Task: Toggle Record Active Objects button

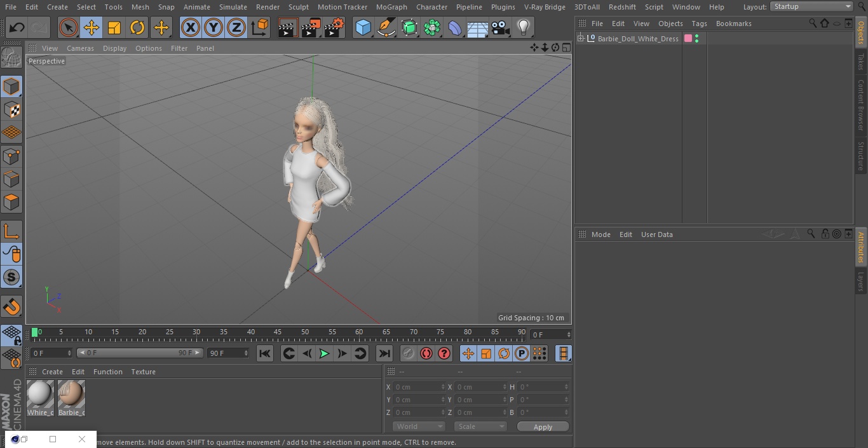Action: click(x=409, y=353)
